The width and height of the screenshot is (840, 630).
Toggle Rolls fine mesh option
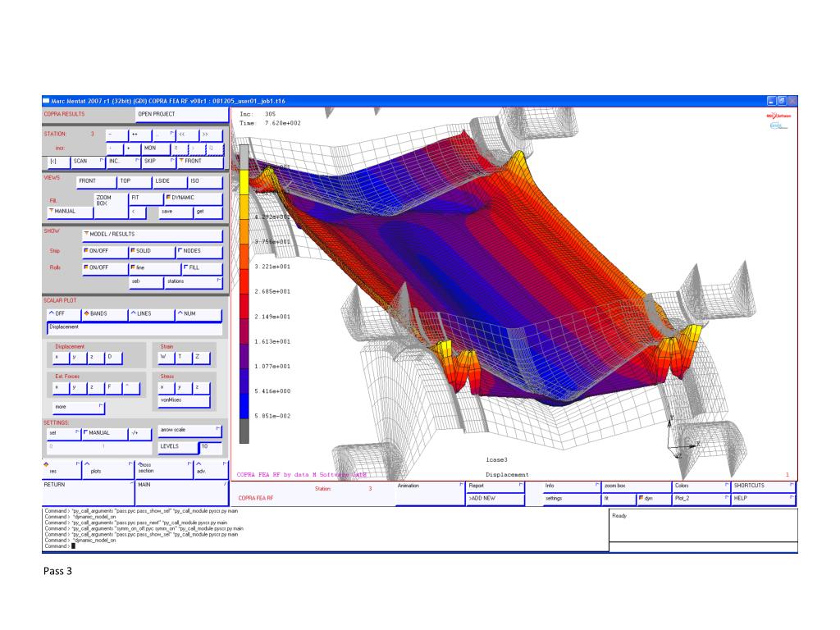(x=155, y=268)
